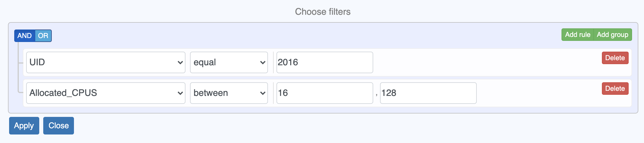Click the chevron arrow on Allocated_CPUS selector

[180, 93]
